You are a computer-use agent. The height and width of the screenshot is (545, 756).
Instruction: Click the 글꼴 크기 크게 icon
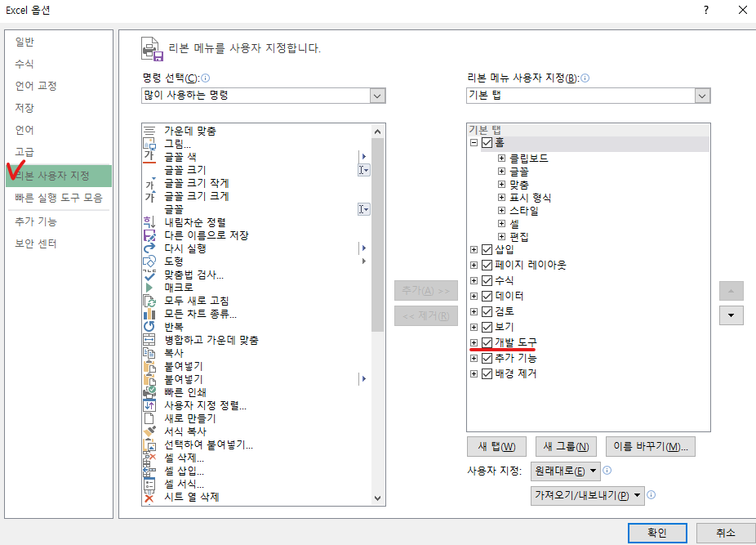(x=149, y=196)
